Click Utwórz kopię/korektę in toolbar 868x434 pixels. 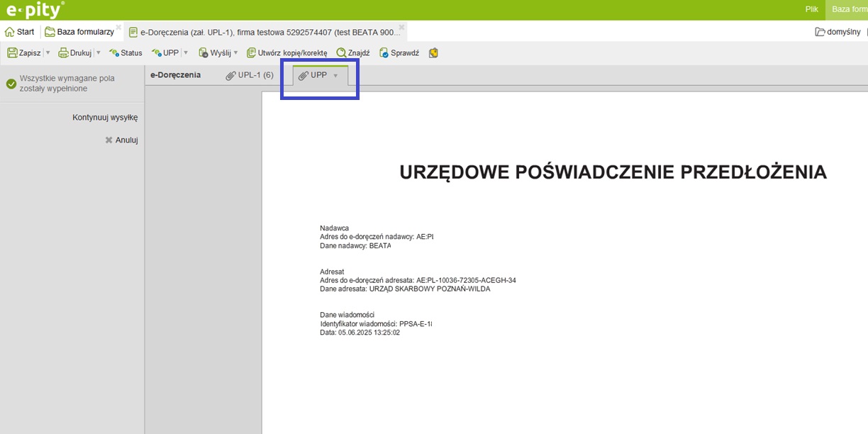click(x=286, y=52)
